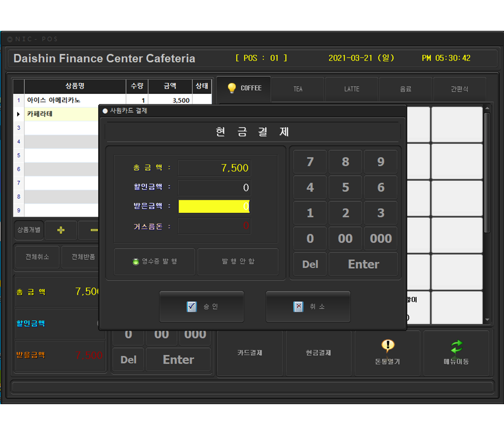Open the cash drawer with 돈통열기
Image resolution: width=504 pixels, height=435 pixels.
[388, 353]
